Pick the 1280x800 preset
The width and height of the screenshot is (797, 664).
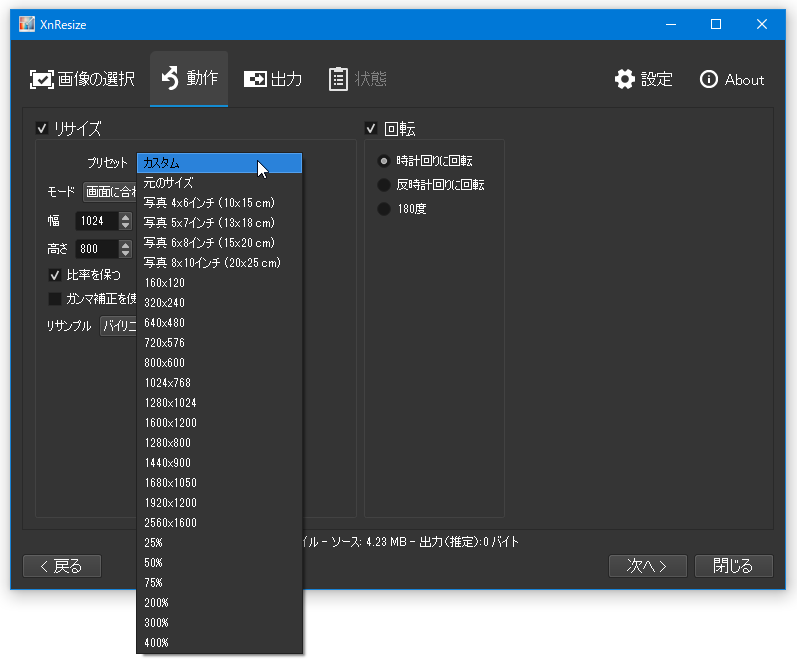(219, 442)
